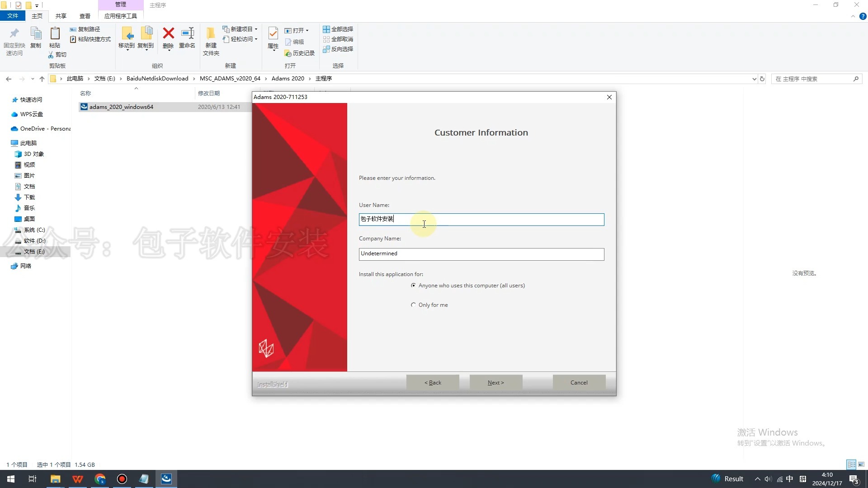Switch to large thumbnails view icon

[x=861, y=465]
